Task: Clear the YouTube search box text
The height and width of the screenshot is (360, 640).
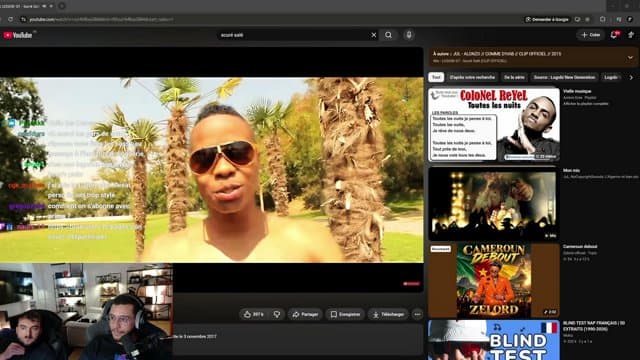Action: (x=373, y=35)
